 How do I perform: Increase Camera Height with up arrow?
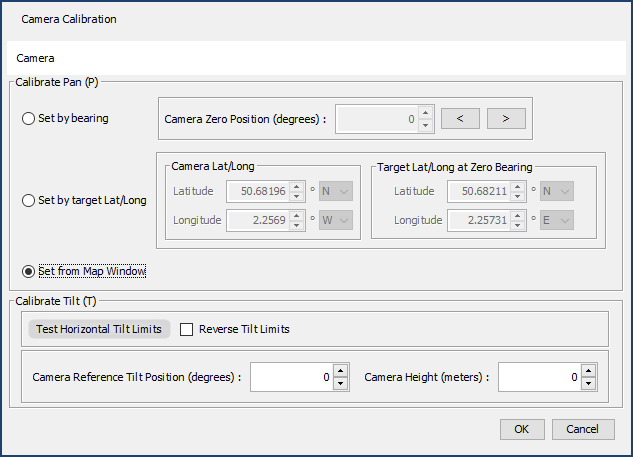point(588,371)
